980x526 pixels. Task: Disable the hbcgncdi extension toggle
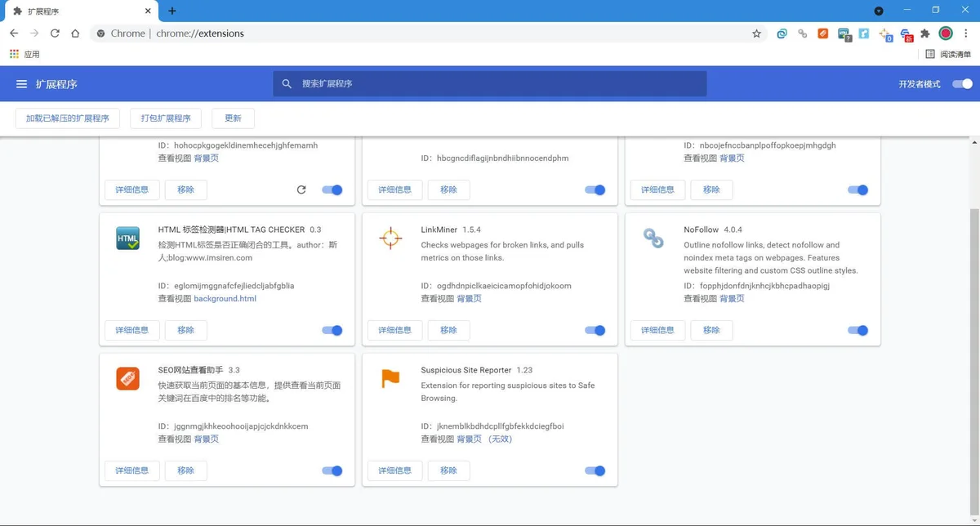pos(595,189)
